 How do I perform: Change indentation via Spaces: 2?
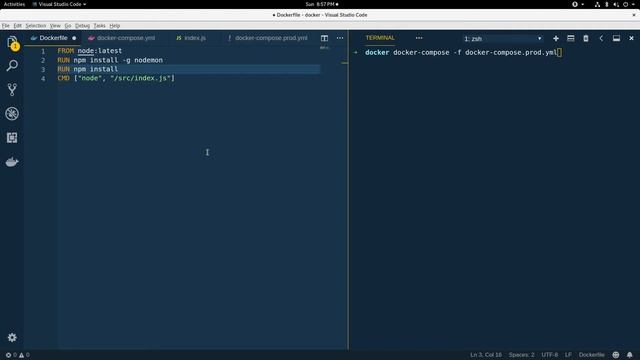[521, 355]
